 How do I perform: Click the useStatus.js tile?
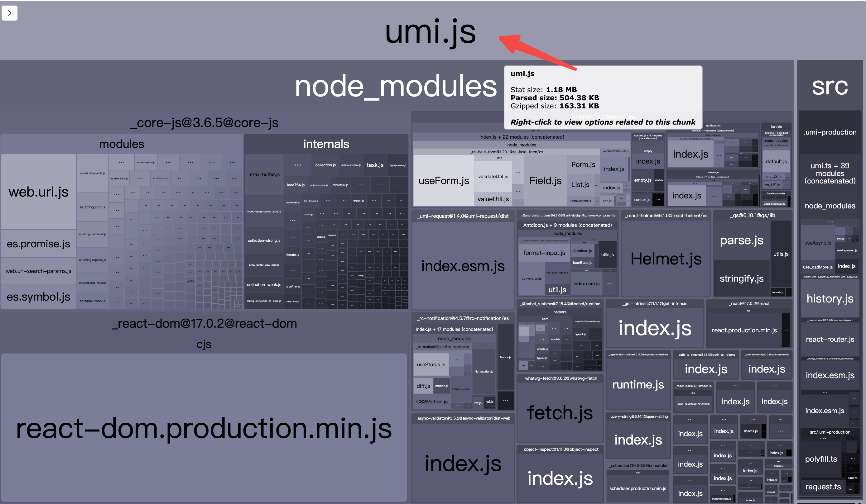point(431,365)
